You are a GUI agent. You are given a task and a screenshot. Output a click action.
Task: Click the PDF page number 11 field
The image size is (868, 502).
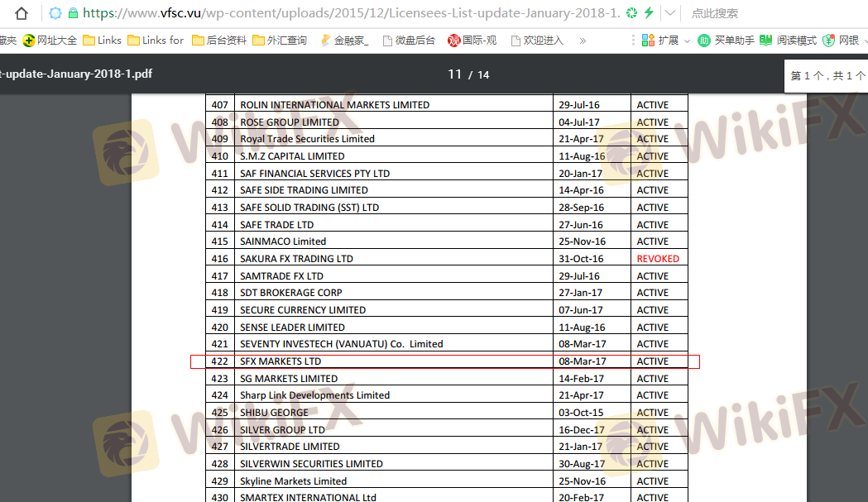(x=454, y=74)
